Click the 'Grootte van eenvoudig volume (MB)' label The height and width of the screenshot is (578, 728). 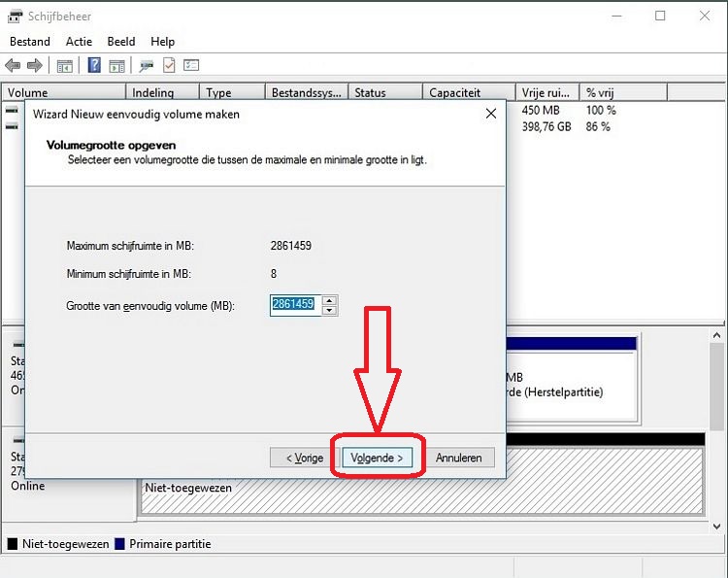click(150, 306)
